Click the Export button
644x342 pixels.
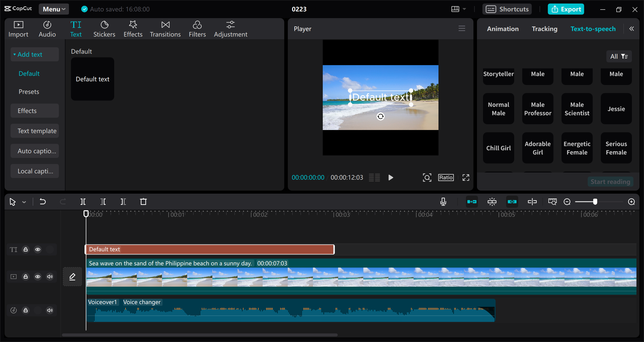[566, 9]
